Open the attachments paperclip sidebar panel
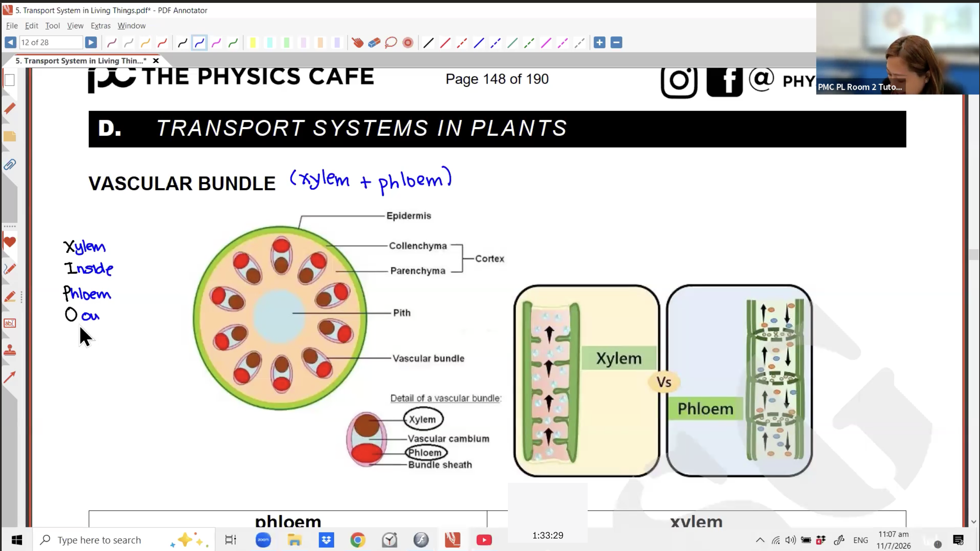 pos(10,165)
